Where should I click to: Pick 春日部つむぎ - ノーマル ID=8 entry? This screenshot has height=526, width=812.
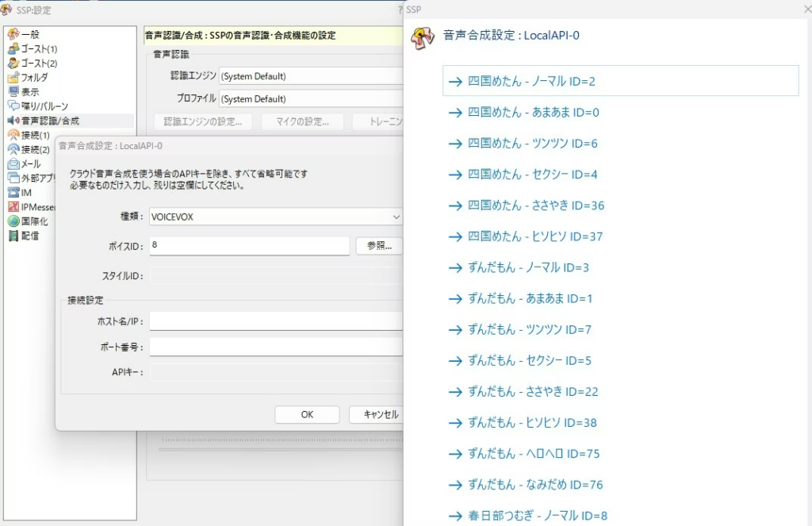538,516
